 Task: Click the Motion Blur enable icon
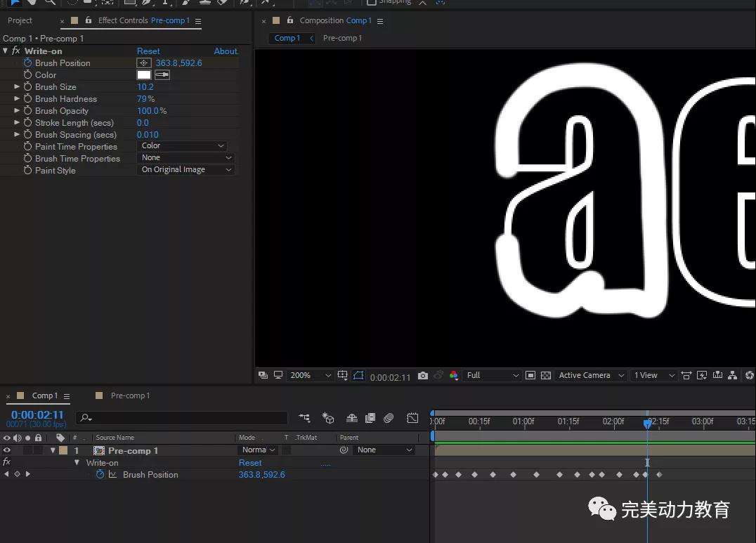(x=389, y=418)
